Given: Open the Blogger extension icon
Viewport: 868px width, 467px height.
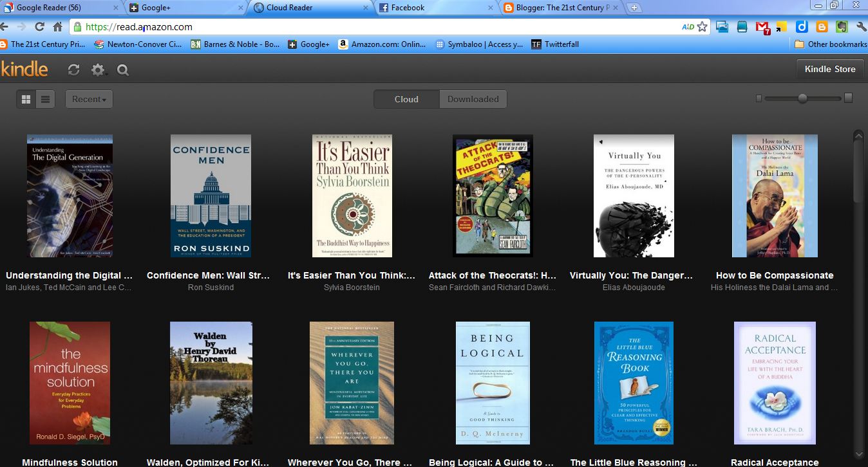Looking at the screenshot, I should (x=822, y=27).
